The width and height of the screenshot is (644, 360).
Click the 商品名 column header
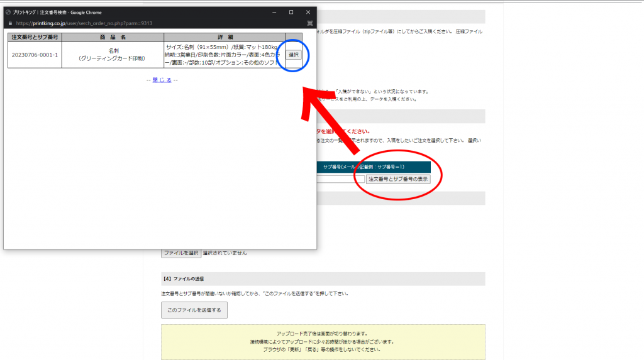[x=113, y=37]
